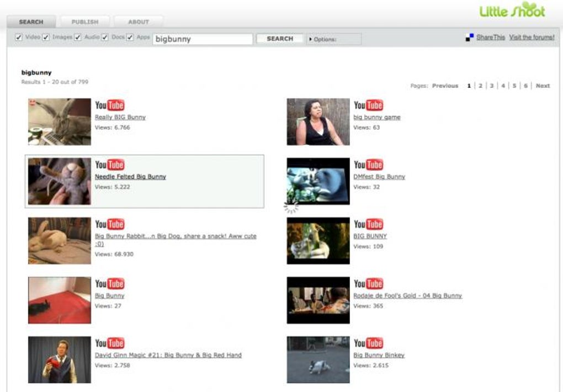Open big bunny game link

click(x=376, y=117)
